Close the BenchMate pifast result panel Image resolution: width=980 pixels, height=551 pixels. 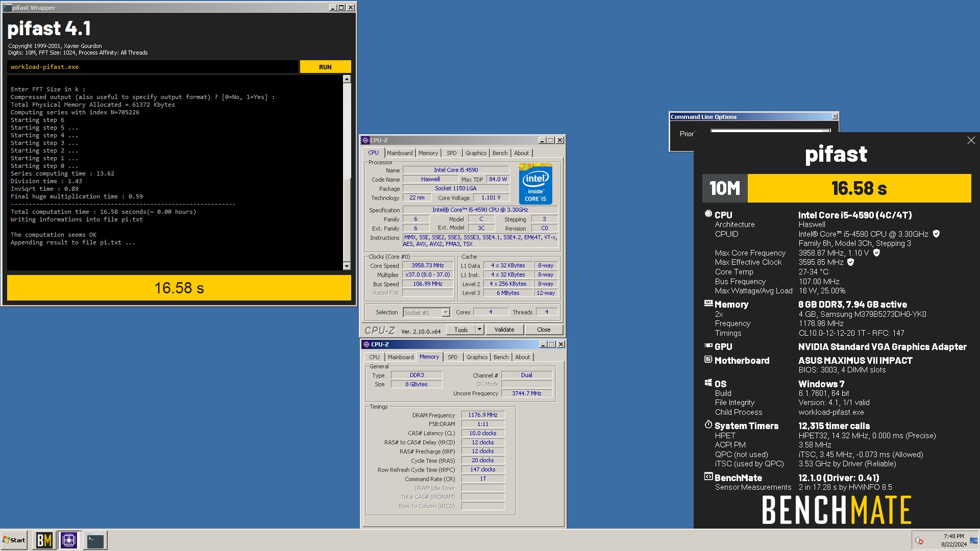tap(971, 140)
